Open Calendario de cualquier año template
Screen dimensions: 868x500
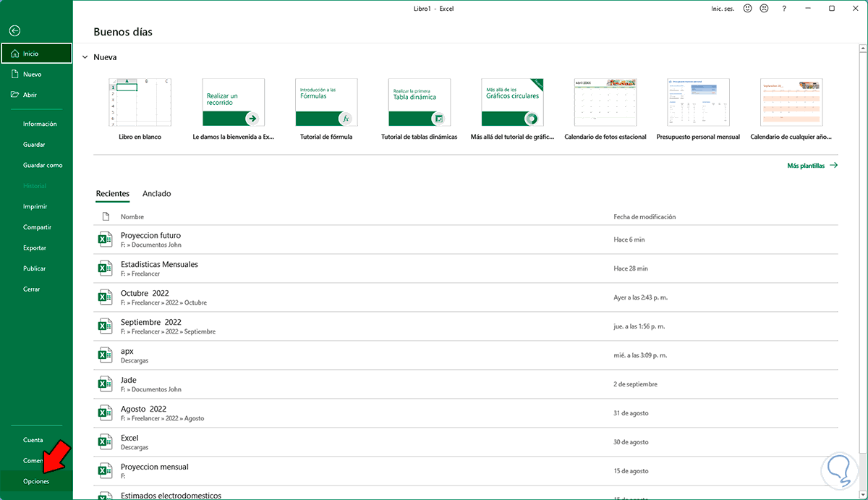[x=791, y=109]
